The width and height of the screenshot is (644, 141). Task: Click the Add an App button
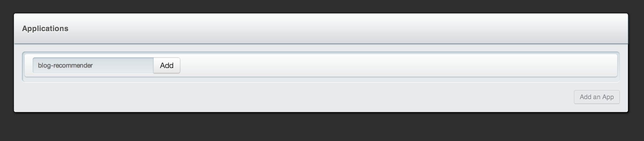pyautogui.click(x=597, y=97)
